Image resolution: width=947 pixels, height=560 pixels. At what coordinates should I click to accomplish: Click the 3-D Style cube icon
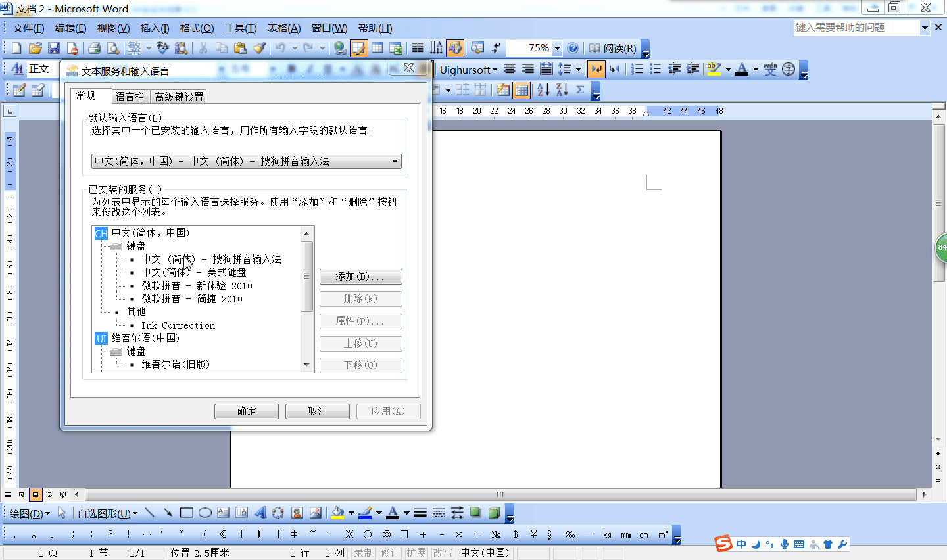494,513
